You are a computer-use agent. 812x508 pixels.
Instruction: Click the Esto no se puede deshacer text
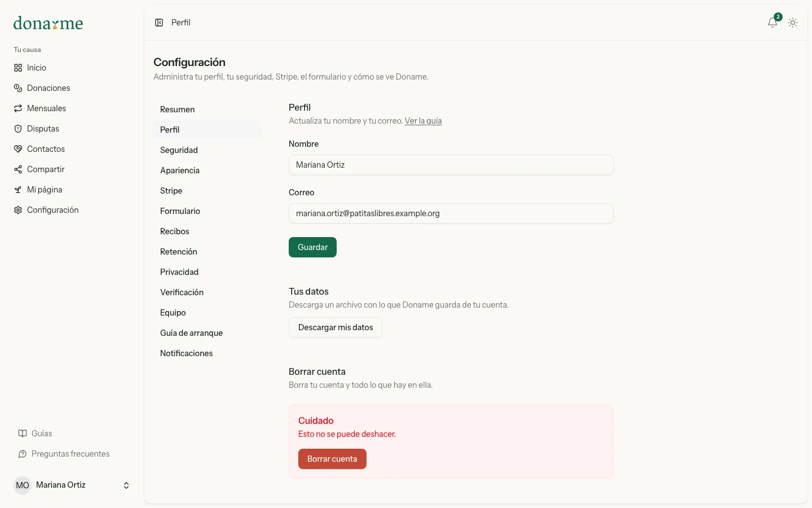pos(347,434)
